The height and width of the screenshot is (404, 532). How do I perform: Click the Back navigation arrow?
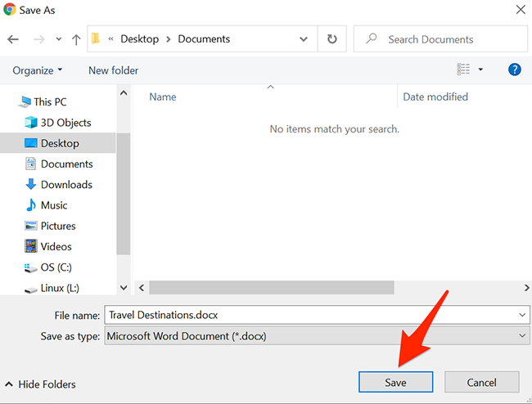12,39
